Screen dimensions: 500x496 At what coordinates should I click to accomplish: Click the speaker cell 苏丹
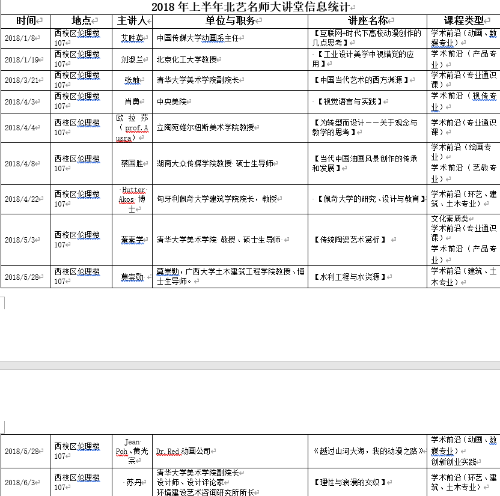[x=134, y=482]
